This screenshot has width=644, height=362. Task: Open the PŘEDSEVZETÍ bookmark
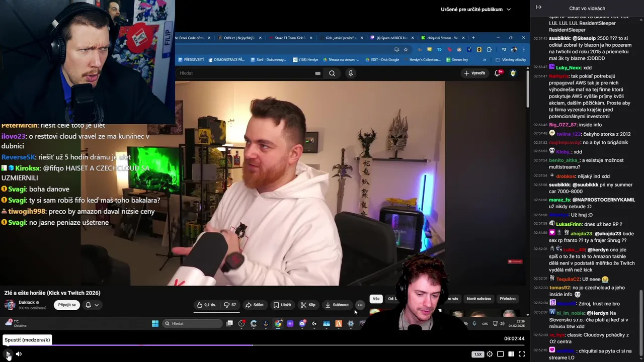(191, 60)
